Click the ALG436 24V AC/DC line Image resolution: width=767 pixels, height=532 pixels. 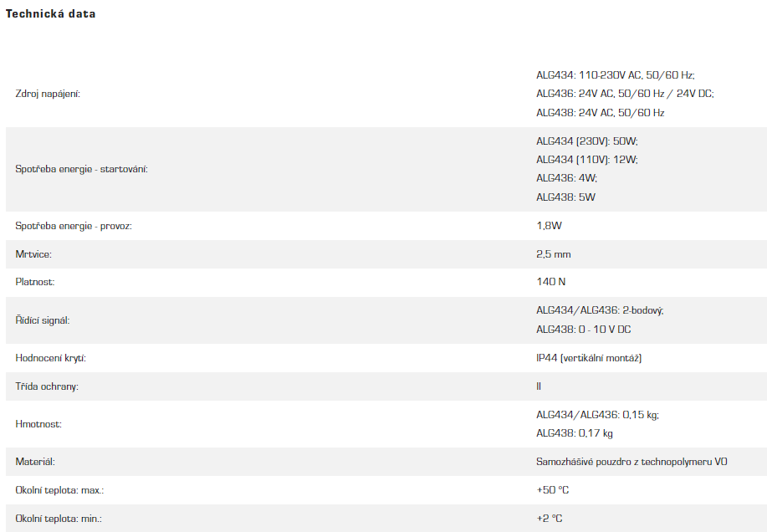(x=625, y=94)
